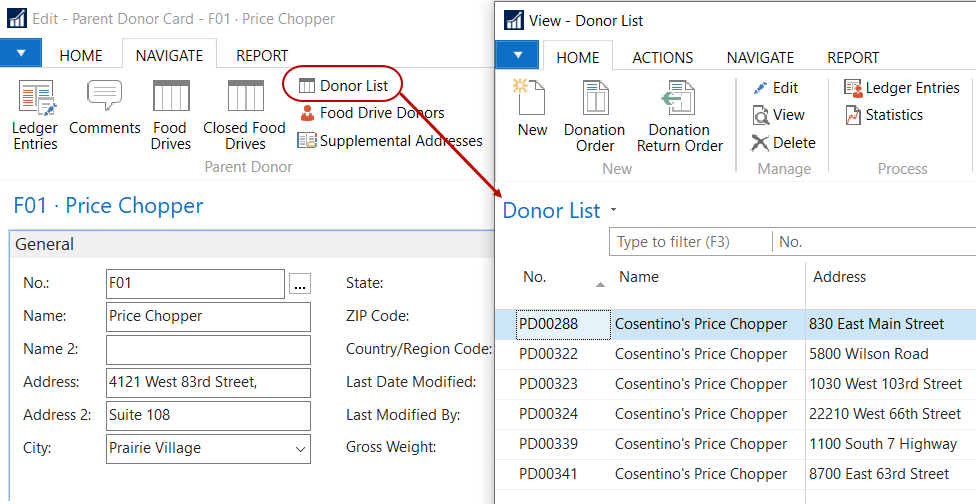Click the Type to filter search box
This screenshot has width=976, height=504.
point(690,242)
